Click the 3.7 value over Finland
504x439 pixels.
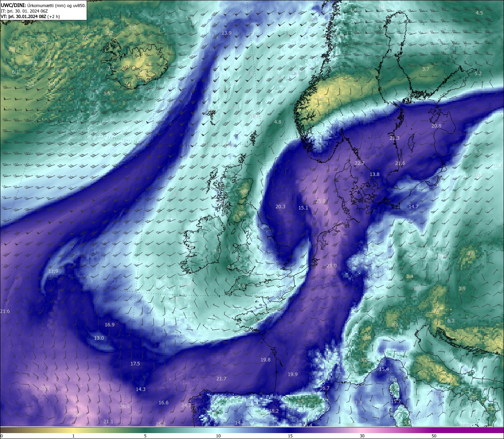[x=426, y=69]
